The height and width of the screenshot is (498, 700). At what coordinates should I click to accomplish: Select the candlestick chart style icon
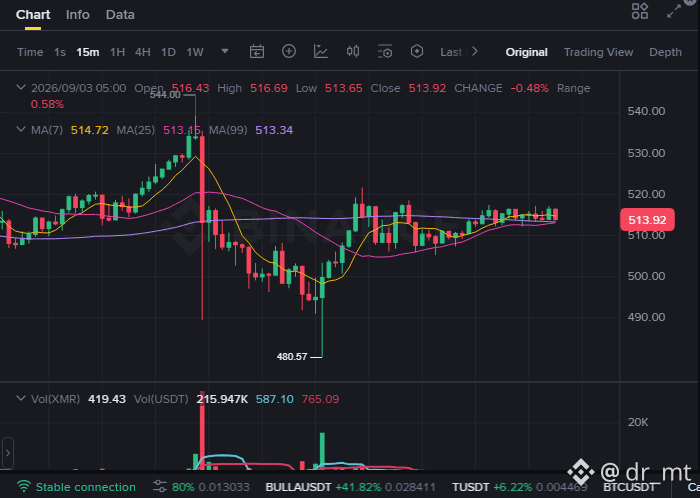(x=353, y=51)
